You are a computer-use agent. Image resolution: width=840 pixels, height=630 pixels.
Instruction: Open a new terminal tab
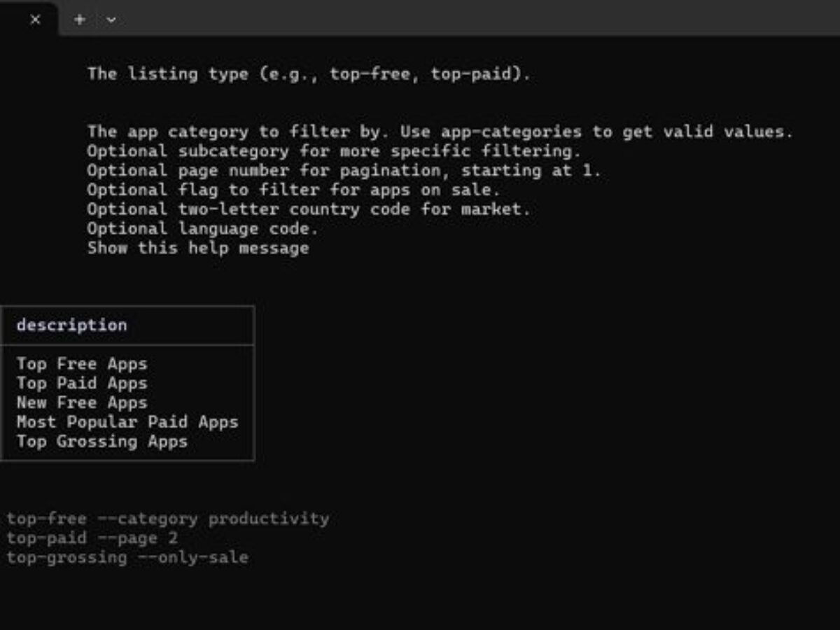(x=80, y=20)
